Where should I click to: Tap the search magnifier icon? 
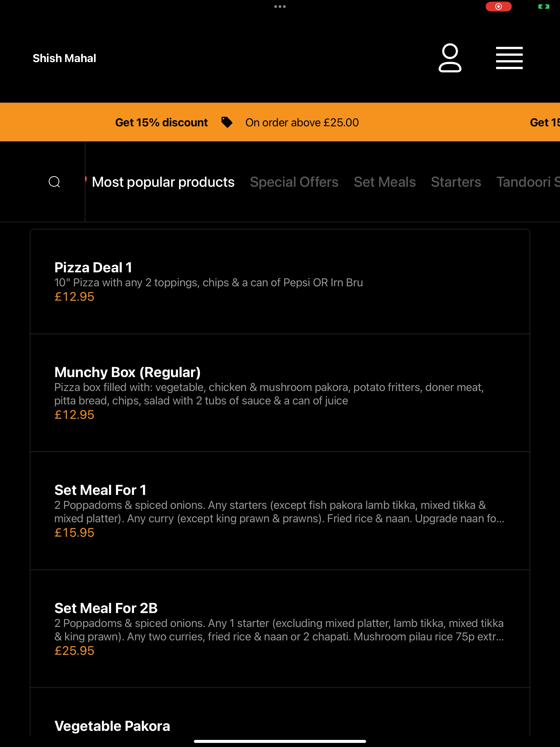tap(54, 182)
